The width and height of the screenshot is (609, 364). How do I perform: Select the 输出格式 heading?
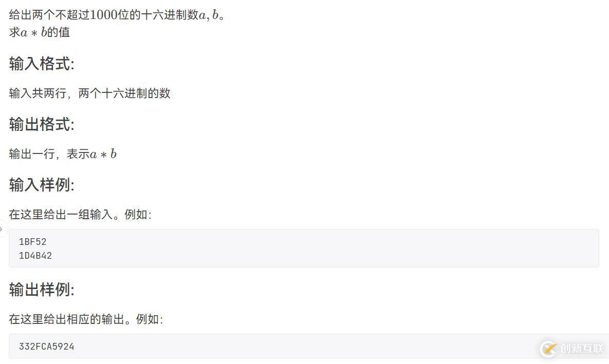coord(42,124)
